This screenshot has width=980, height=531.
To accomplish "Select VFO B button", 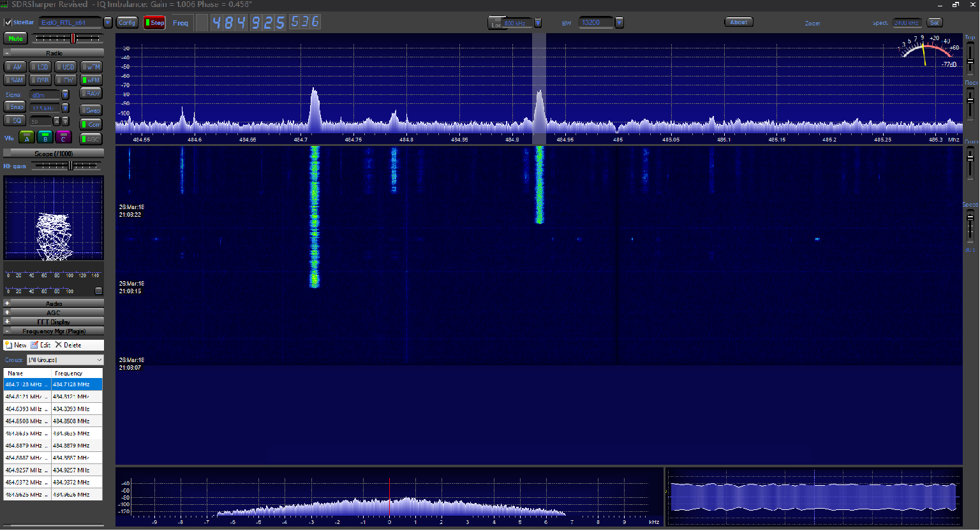I will point(45,138).
